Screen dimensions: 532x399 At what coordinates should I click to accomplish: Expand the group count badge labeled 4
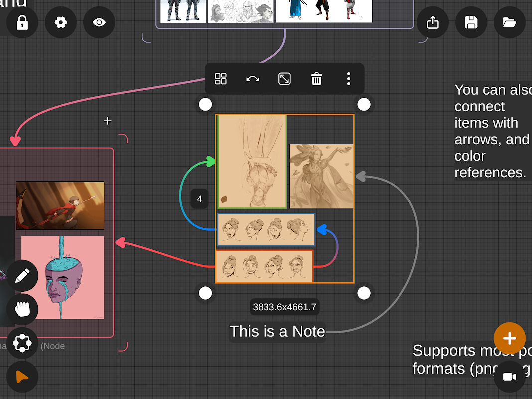pyautogui.click(x=199, y=199)
